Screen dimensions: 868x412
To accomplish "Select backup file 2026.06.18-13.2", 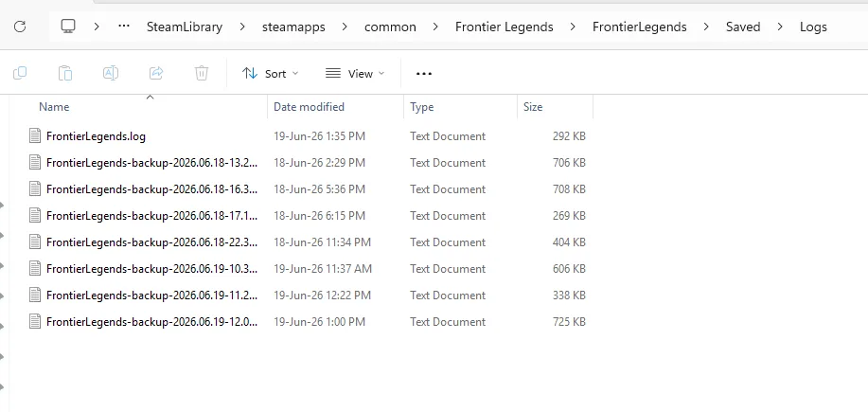I will pyautogui.click(x=151, y=163).
